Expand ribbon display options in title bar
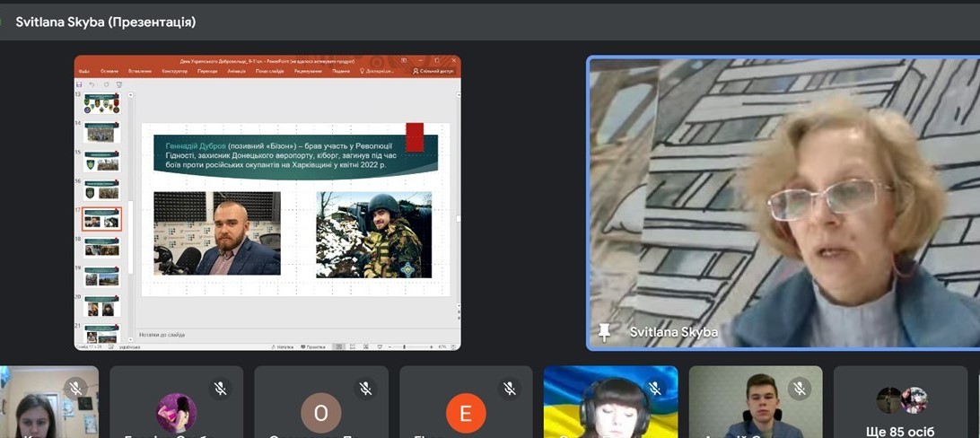This screenshot has width=980, height=438. point(404,61)
